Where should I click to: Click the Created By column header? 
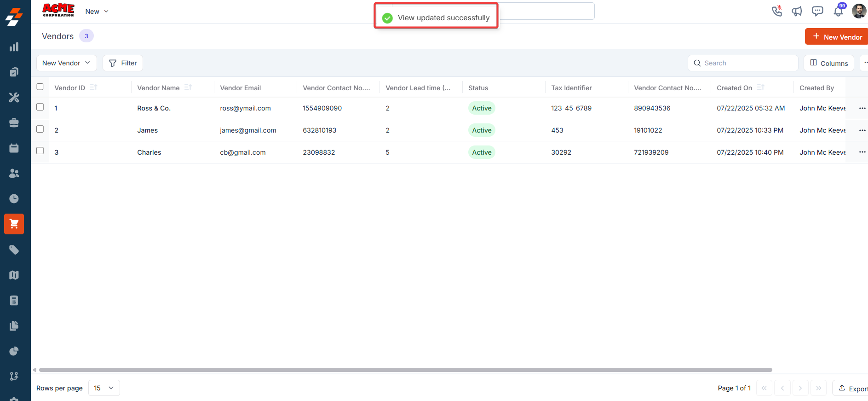pos(816,88)
